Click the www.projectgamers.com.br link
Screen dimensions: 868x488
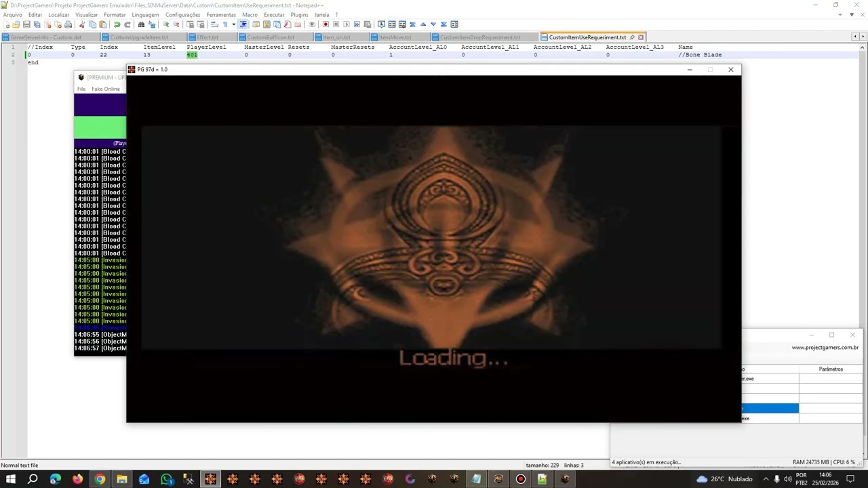point(825,348)
